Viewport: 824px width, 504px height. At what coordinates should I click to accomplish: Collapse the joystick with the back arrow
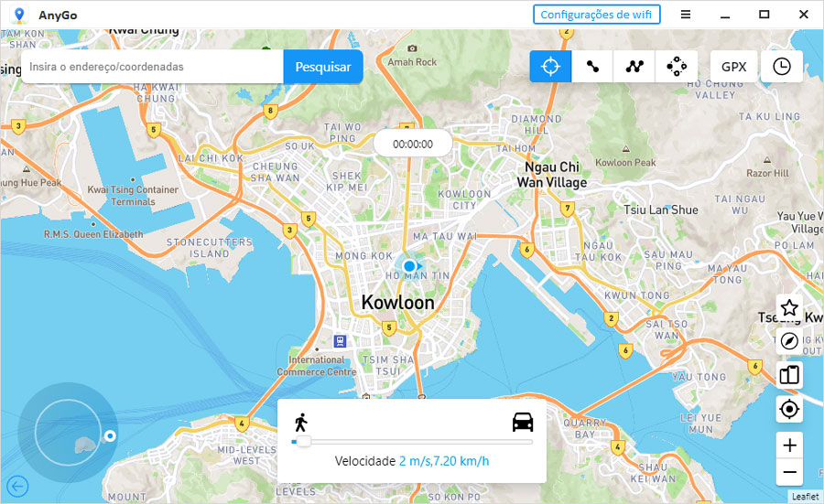coord(16,487)
